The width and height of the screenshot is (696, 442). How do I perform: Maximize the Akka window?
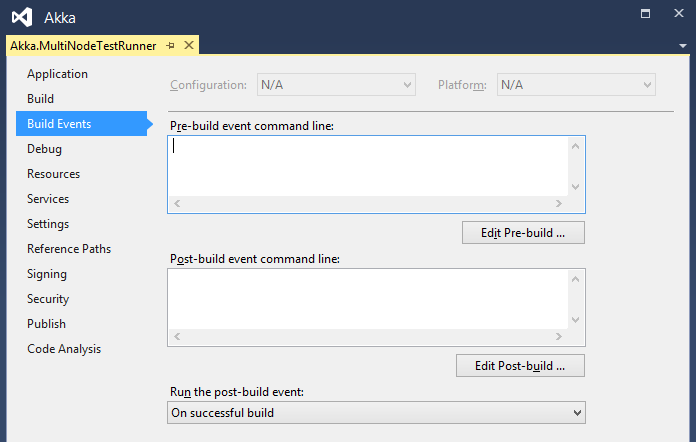click(x=645, y=14)
